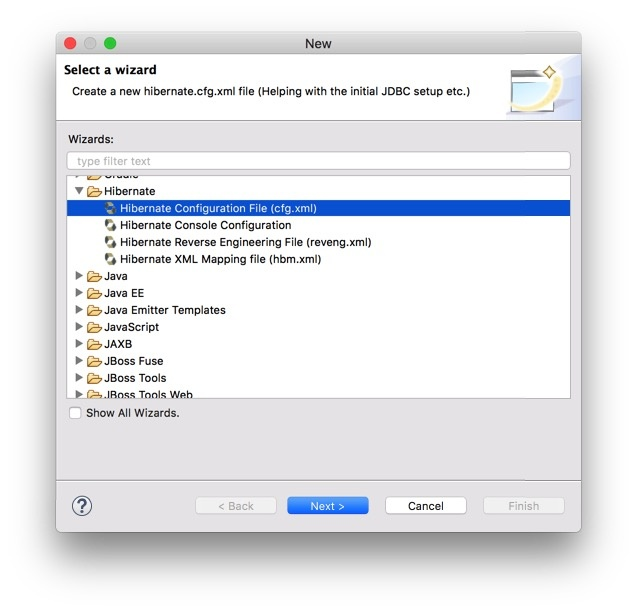
Task: Click the Cancel button
Action: [426, 506]
